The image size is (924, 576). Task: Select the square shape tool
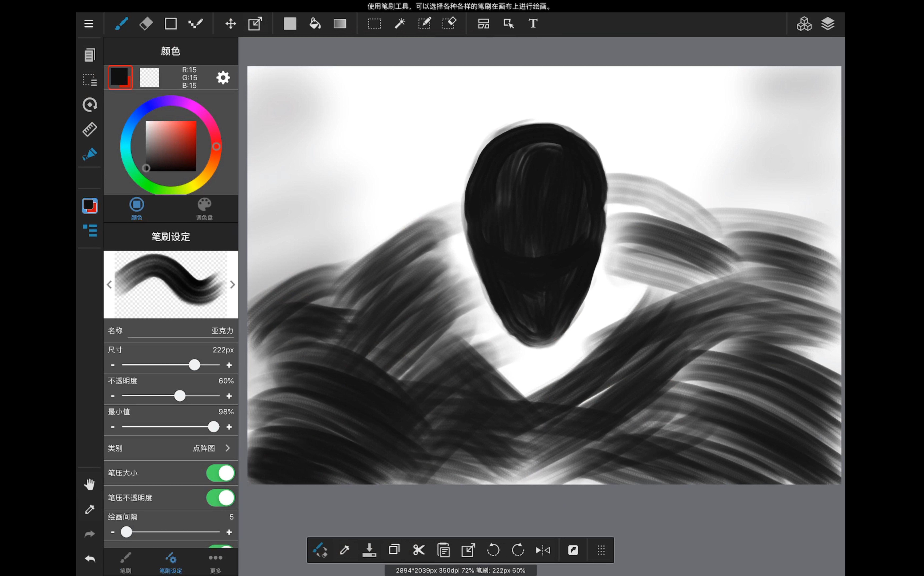[171, 24]
